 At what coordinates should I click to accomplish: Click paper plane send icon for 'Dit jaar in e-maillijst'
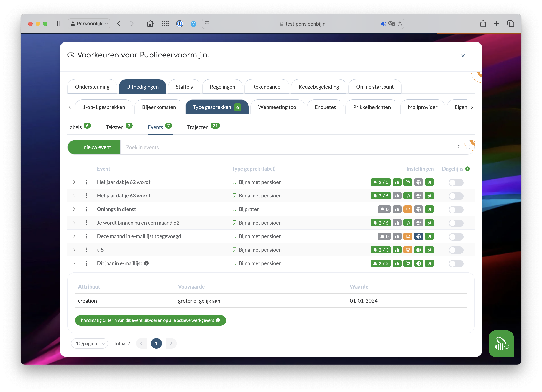[x=429, y=263]
